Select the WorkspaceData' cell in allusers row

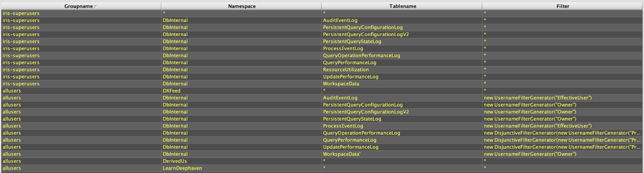pos(342,154)
